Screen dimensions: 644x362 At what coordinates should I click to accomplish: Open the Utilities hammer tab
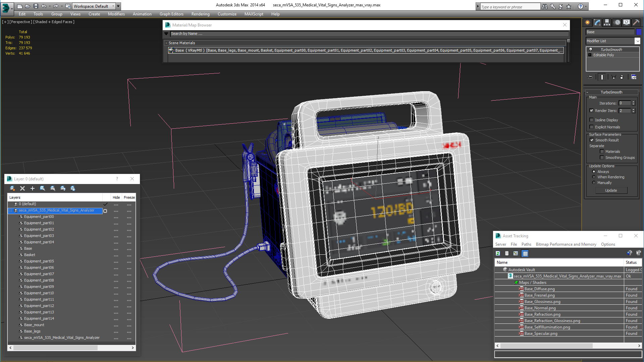pyautogui.click(x=636, y=22)
